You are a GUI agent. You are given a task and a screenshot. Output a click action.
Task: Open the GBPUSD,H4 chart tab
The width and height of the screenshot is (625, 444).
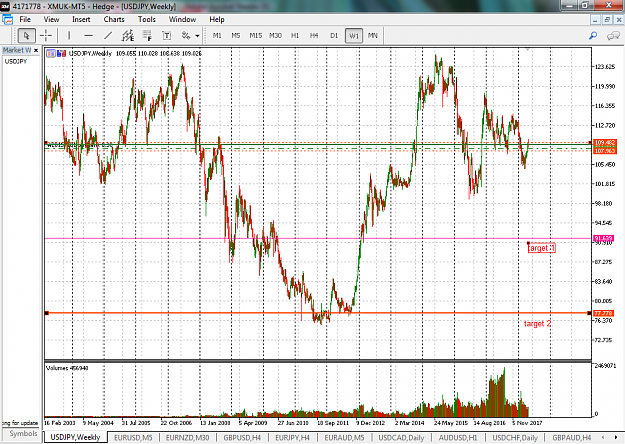click(242, 438)
